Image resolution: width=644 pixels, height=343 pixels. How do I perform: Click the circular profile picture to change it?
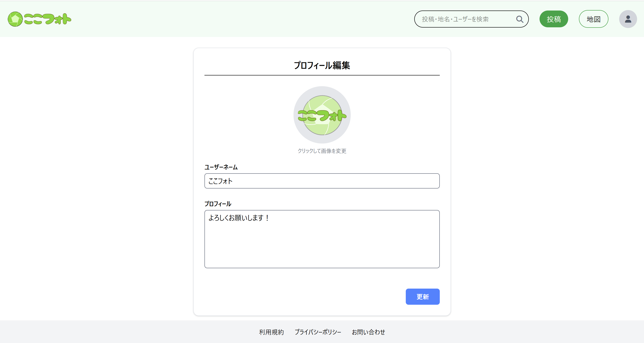click(x=322, y=115)
